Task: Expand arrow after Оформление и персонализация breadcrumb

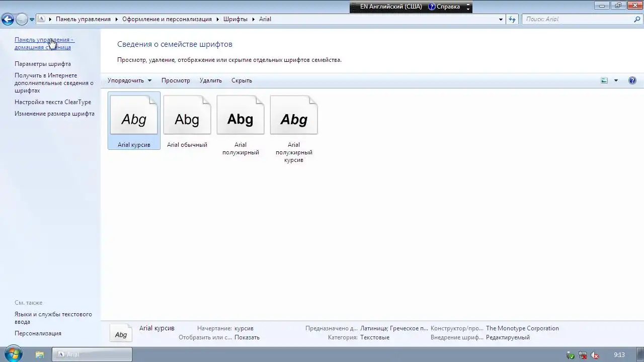Action: tap(218, 19)
